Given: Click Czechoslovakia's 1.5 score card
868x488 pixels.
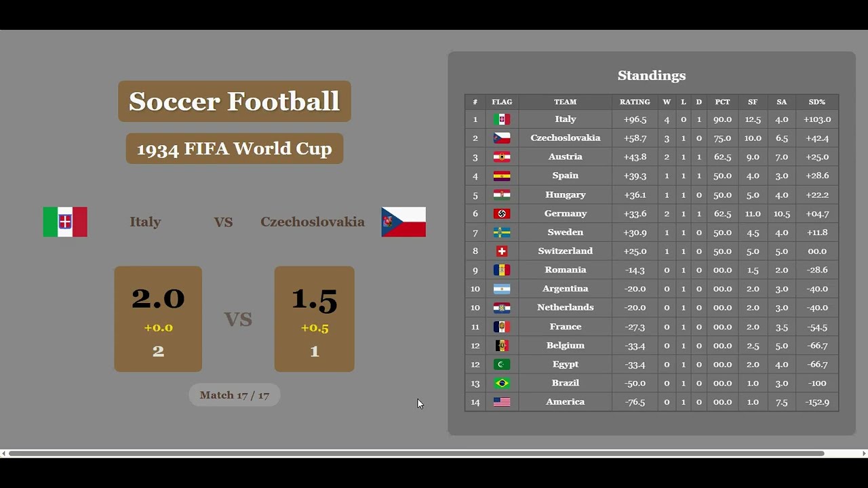Looking at the screenshot, I should pyautogui.click(x=314, y=319).
